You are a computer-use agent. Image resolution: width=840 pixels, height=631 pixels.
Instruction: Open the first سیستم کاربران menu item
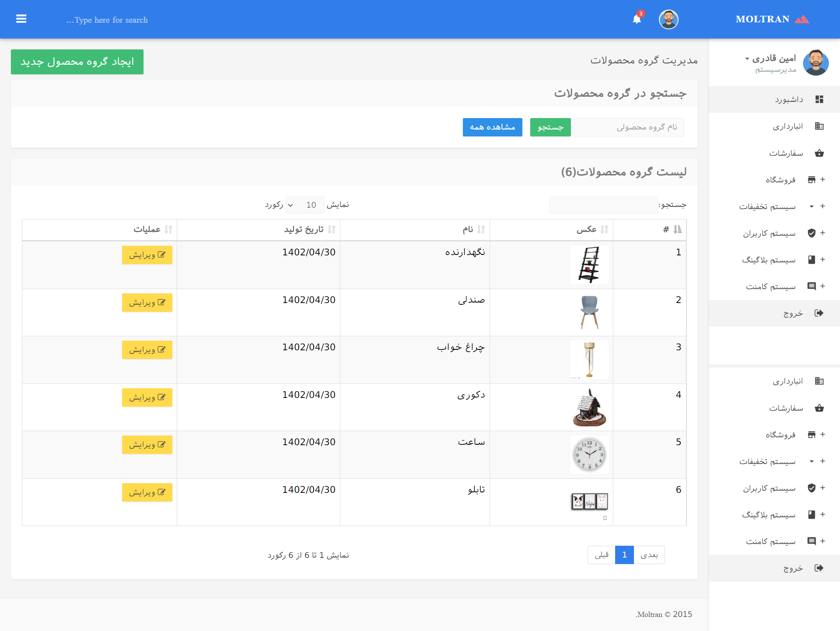pos(769,233)
